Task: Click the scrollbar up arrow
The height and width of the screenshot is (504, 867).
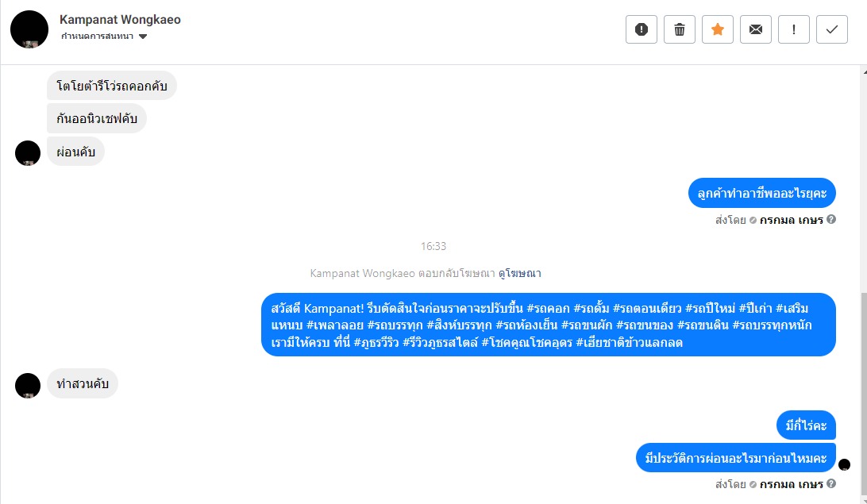Action: point(865,72)
